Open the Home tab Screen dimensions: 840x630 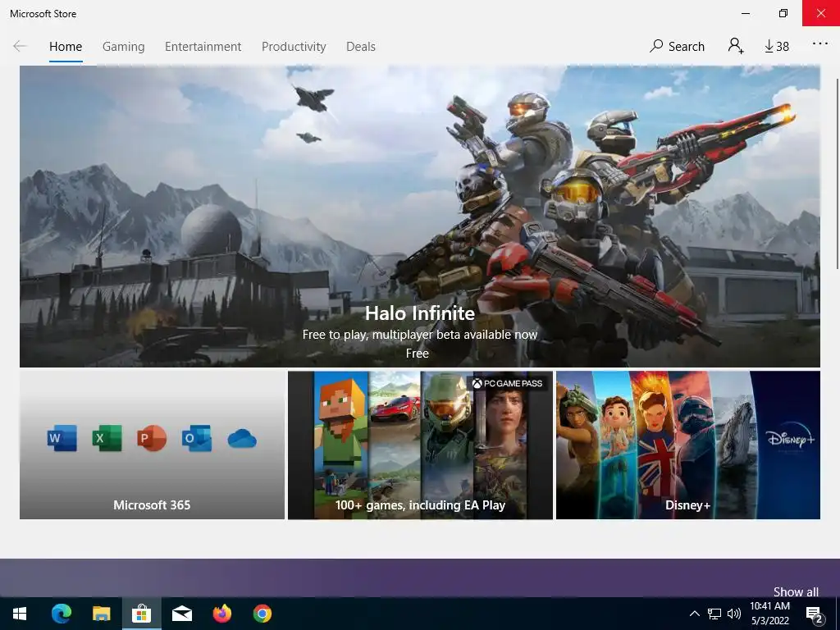click(66, 47)
